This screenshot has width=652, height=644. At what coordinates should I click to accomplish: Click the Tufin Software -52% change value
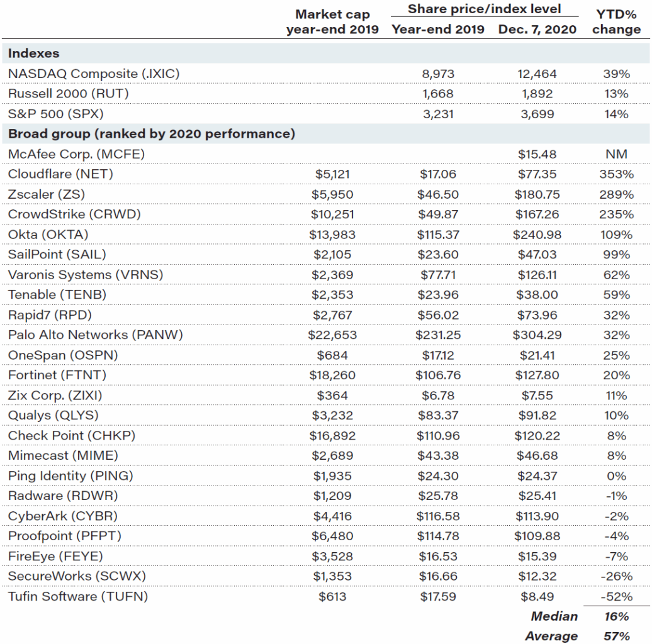tap(617, 597)
